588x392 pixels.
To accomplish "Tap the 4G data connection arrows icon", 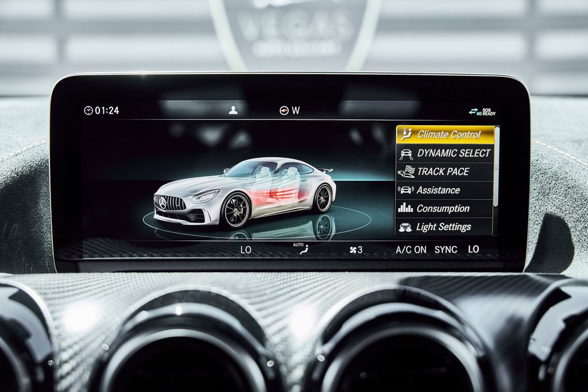I will click(x=475, y=112).
